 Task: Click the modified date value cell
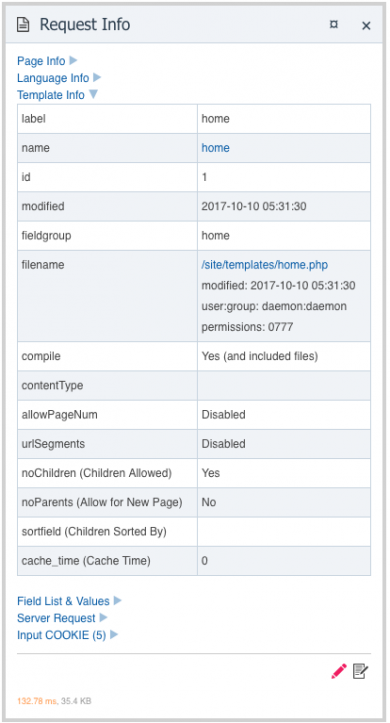tap(284, 207)
